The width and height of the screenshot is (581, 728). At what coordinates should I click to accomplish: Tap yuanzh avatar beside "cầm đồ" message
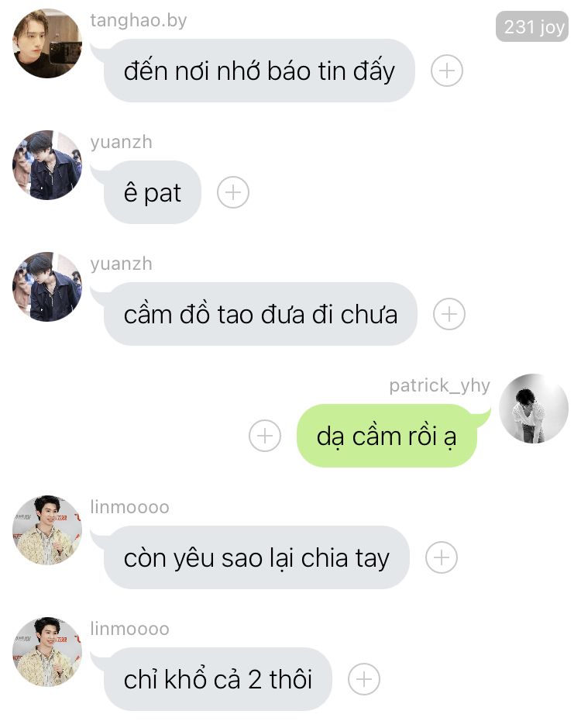(x=47, y=286)
